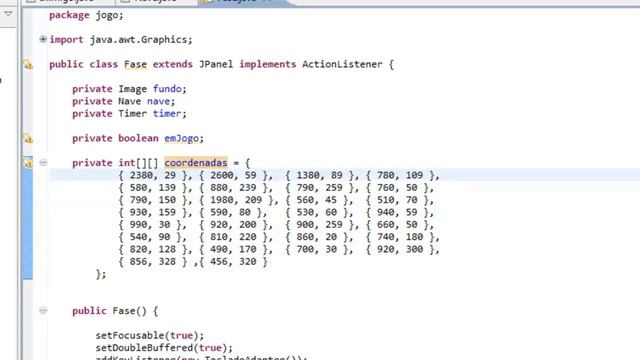Click the 'ActionListener' interface name
640x360 pixels.
tap(342, 64)
